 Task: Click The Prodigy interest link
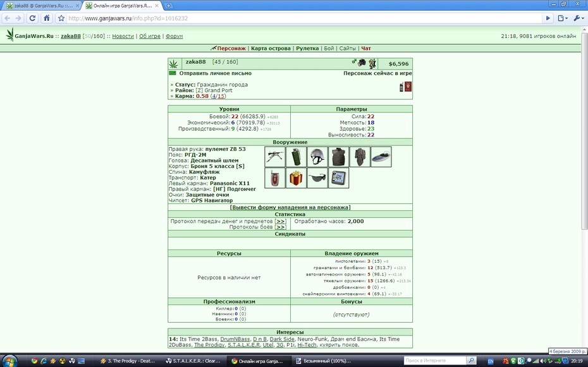(209, 344)
